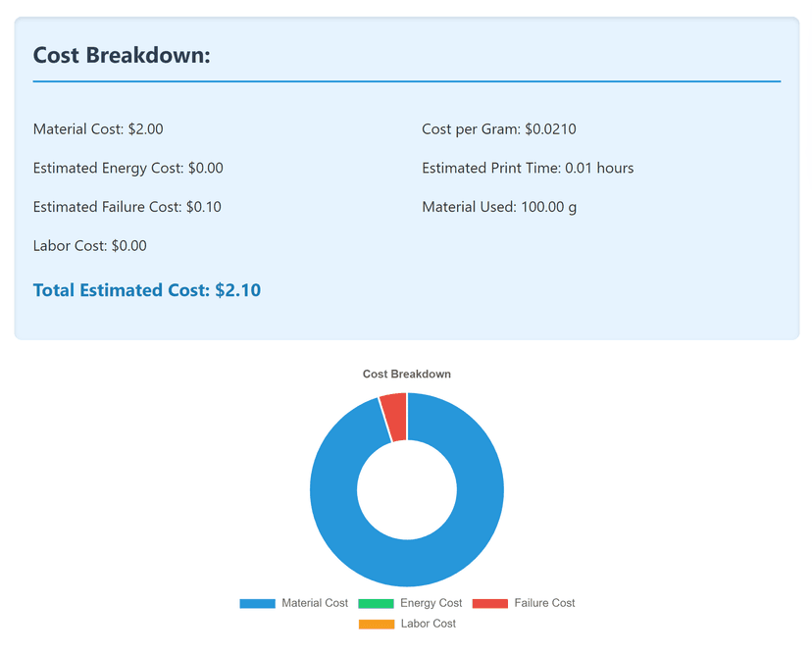The width and height of the screenshot is (812, 654).
Task: Toggle the Energy Cost legend swatch
Action: point(376,603)
